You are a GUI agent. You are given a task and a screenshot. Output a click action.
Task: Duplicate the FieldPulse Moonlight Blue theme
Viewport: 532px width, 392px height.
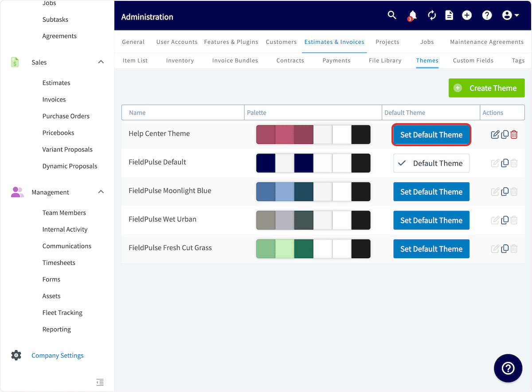505,192
